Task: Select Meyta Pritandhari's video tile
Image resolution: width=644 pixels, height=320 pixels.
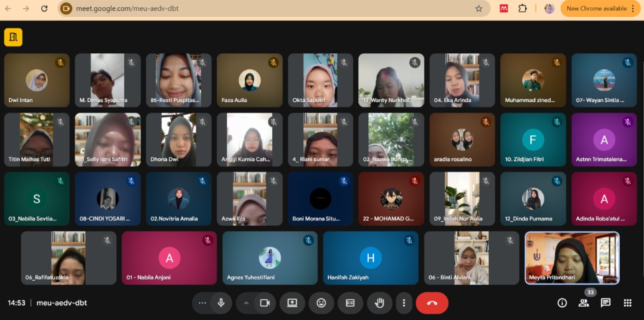Action: pyautogui.click(x=572, y=258)
